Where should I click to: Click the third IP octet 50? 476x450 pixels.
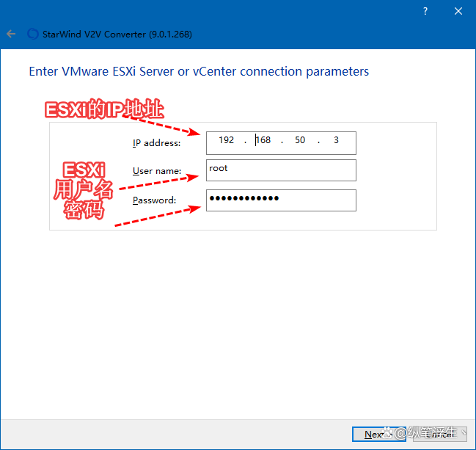(300, 140)
